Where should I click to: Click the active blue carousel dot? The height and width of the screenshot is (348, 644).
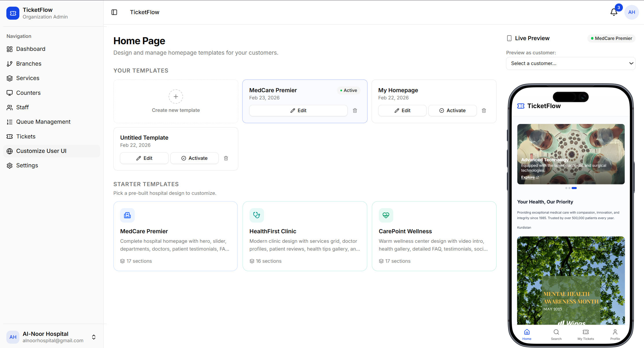pyautogui.click(x=574, y=188)
